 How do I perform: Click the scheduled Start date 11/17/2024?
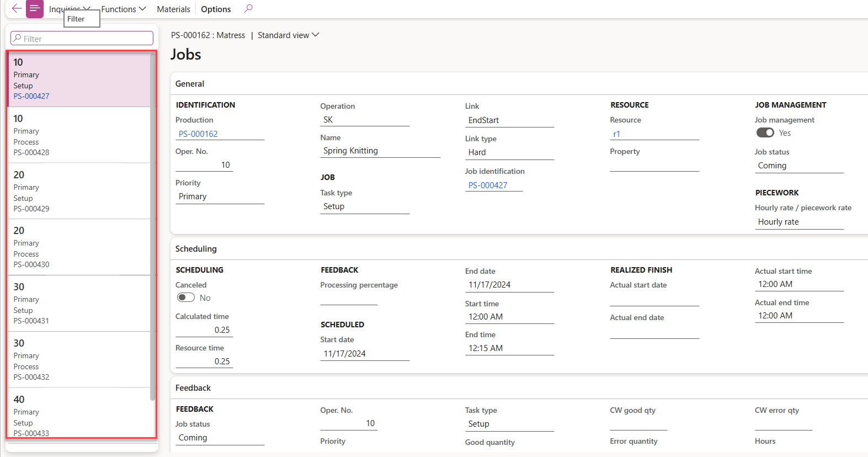click(365, 354)
